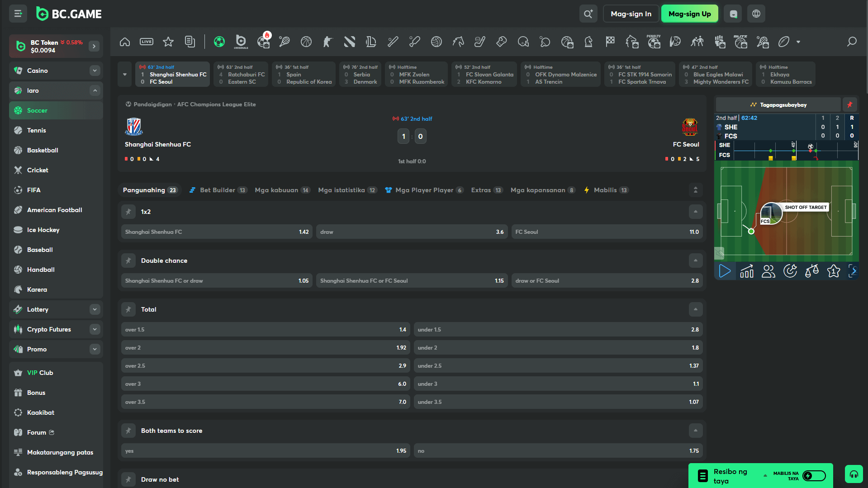Show lineups icon in match tracker
The height and width of the screenshot is (488, 868).
click(768, 271)
